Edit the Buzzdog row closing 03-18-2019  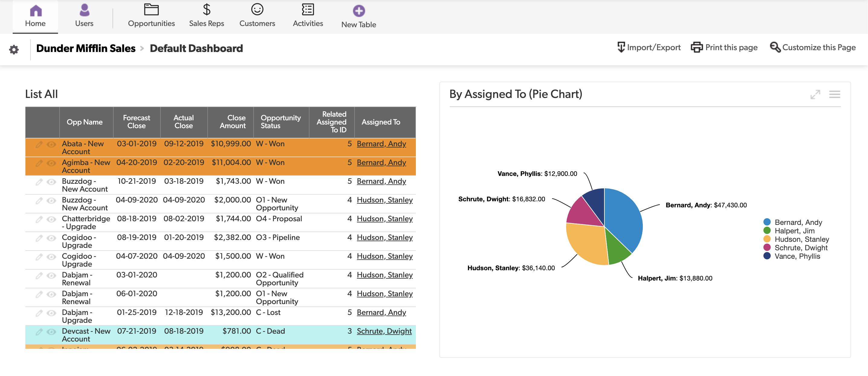point(39,182)
